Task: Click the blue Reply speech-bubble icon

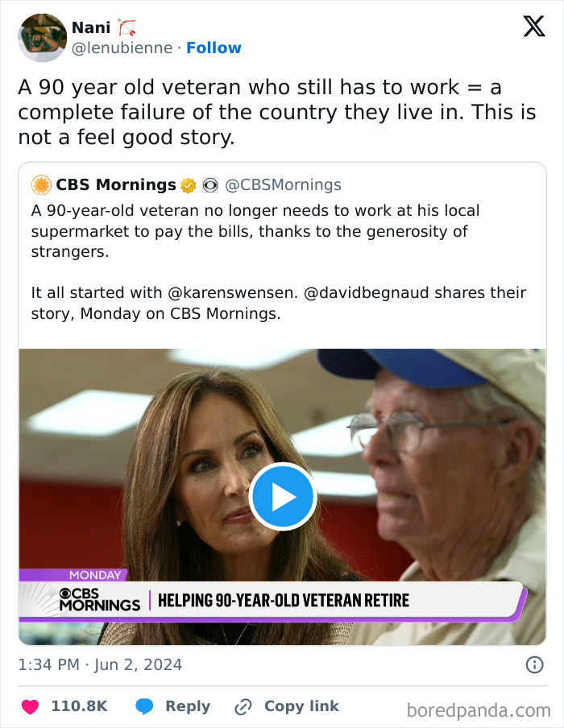Action: click(146, 706)
